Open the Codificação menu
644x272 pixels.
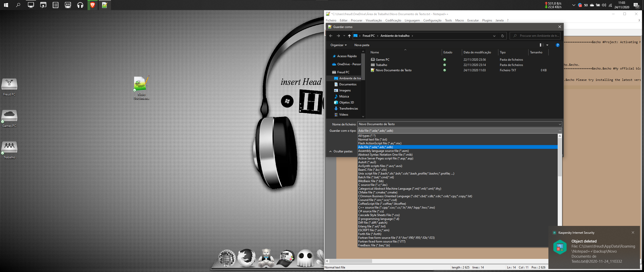[x=393, y=20]
